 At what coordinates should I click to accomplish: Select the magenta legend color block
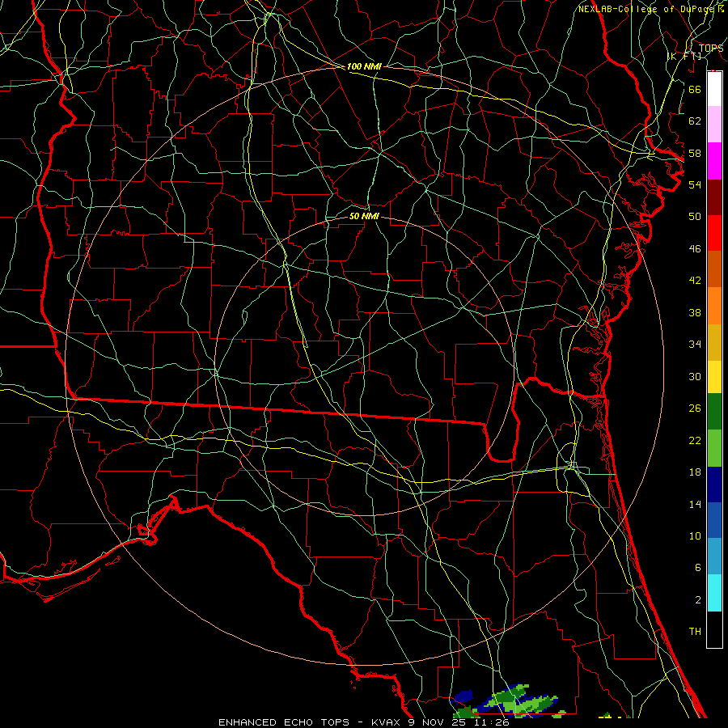(x=714, y=161)
